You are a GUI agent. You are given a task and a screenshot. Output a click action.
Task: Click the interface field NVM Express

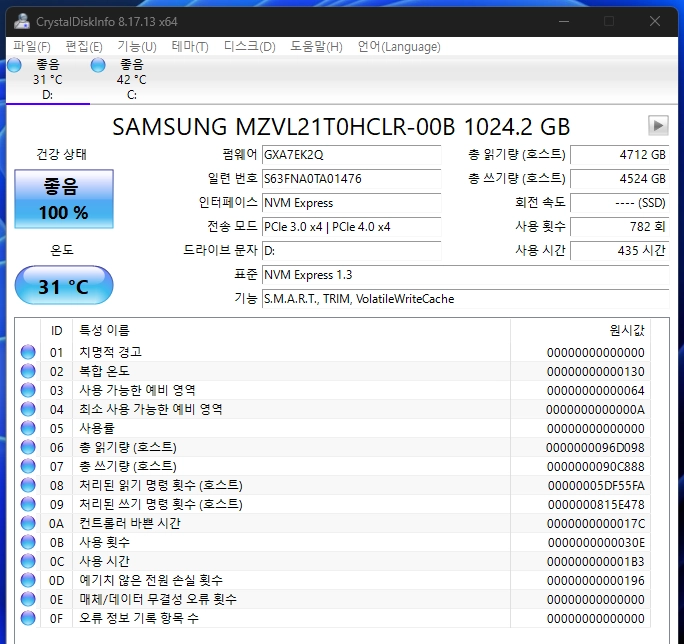coord(351,202)
